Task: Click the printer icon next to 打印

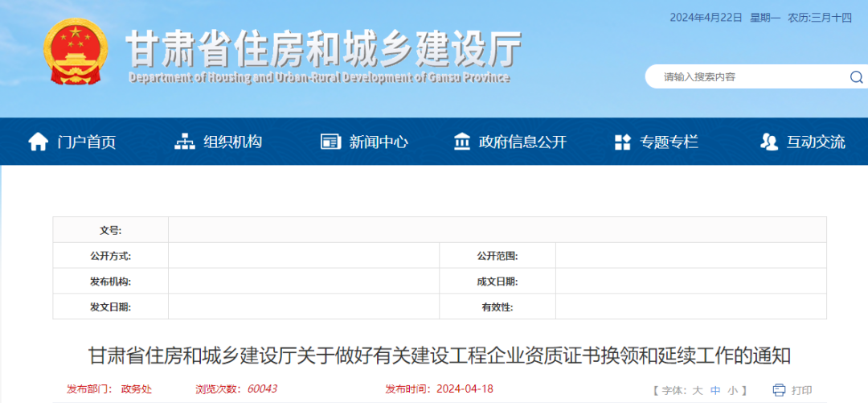Action: (780, 389)
